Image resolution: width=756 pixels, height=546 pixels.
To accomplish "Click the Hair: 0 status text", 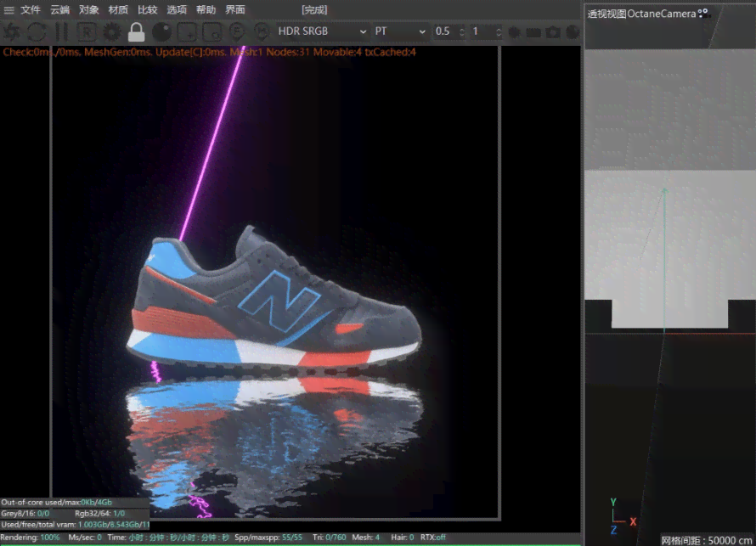I will (403, 537).
